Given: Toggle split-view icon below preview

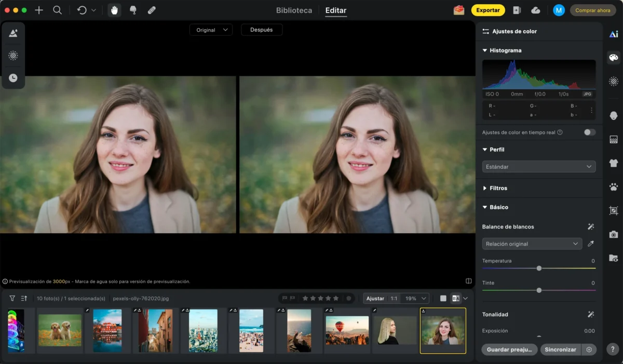Looking at the screenshot, I should [x=468, y=281].
